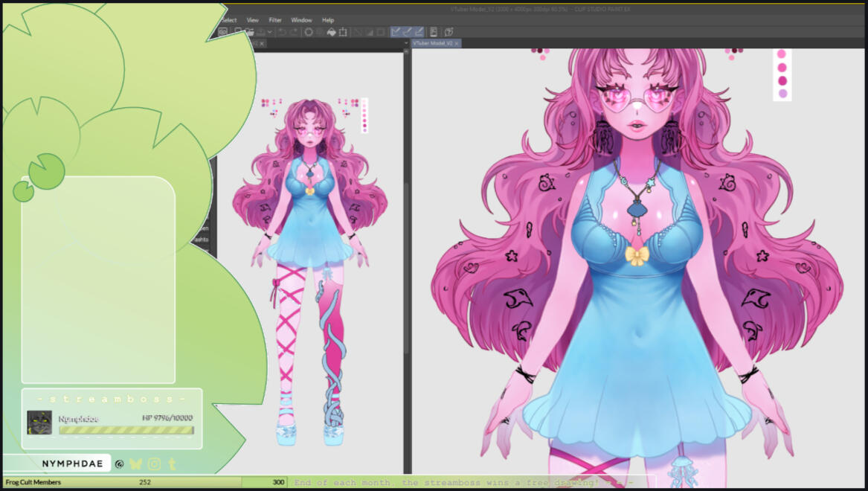The image size is (868, 491).
Task: Click the smartphone connect icon in the toolbar
Action: pyautogui.click(x=434, y=32)
